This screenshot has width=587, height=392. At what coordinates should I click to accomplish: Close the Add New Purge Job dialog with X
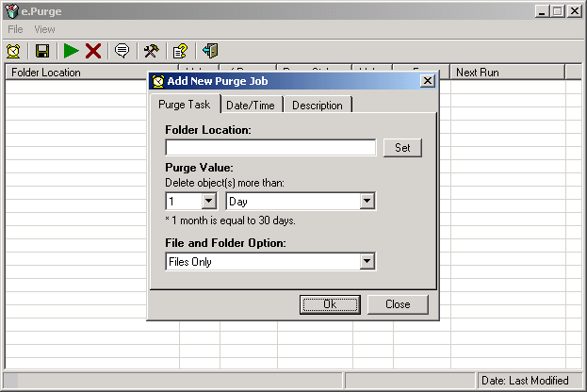pos(428,81)
